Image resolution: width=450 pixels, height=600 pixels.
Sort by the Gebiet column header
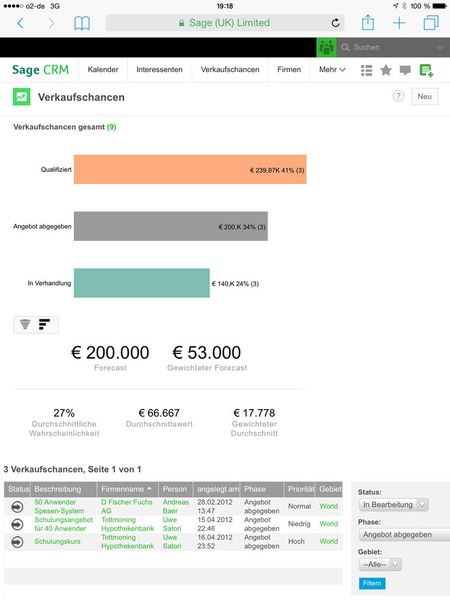[329, 489]
